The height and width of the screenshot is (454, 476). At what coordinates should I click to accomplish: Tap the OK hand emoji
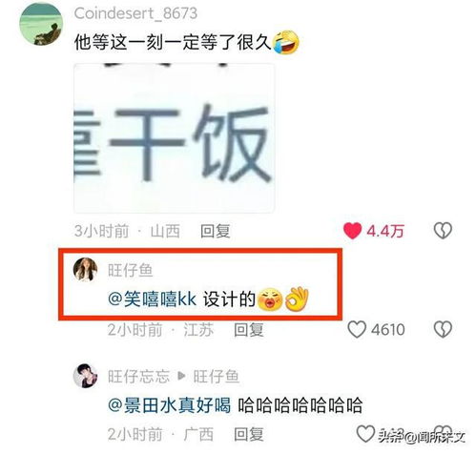click(x=297, y=299)
